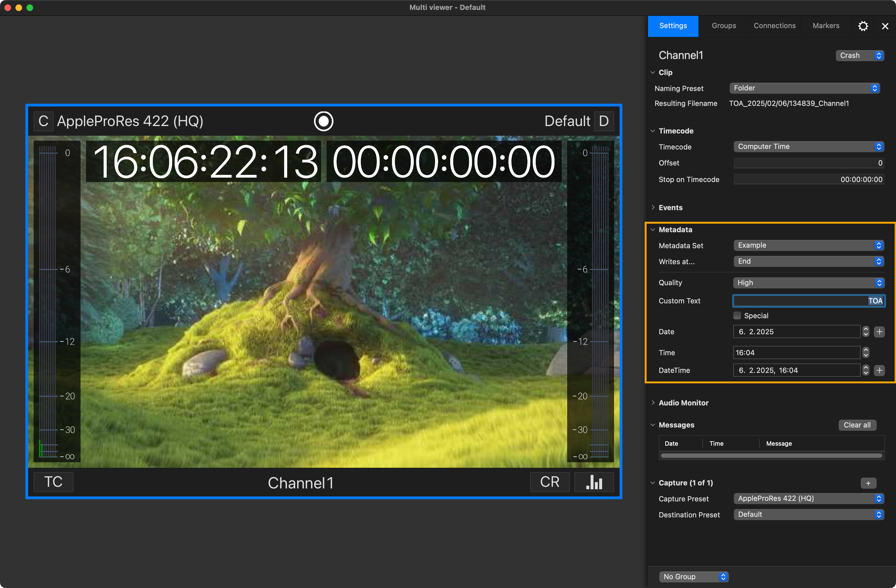Switch to the Groups tab
The width and height of the screenshot is (896, 588).
(x=724, y=26)
